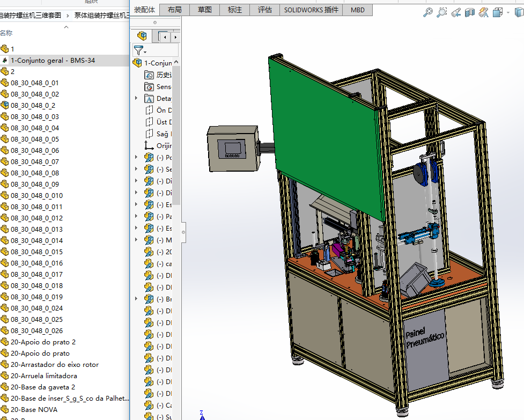Switch to the 布局 tab
This screenshot has width=524, height=420.
click(174, 10)
